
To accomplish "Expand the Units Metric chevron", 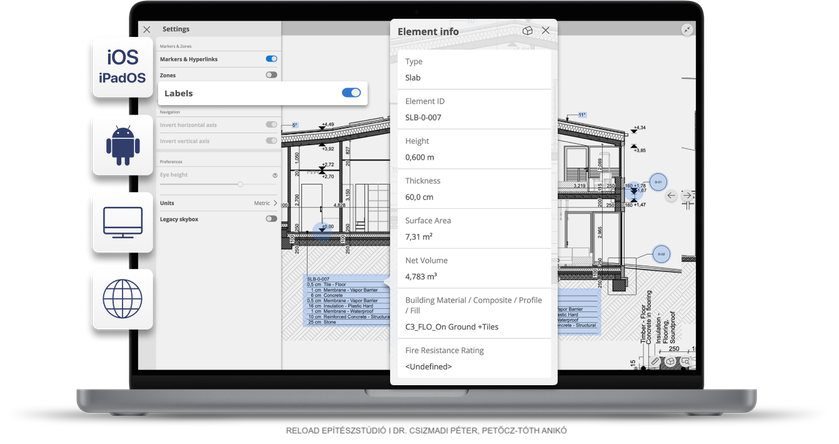I will coord(276,203).
